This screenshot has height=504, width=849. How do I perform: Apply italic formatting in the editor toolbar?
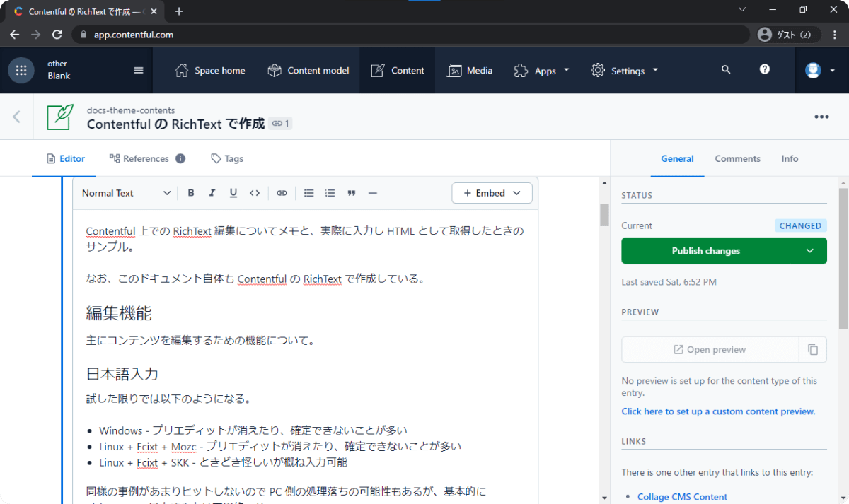[x=212, y=193]
